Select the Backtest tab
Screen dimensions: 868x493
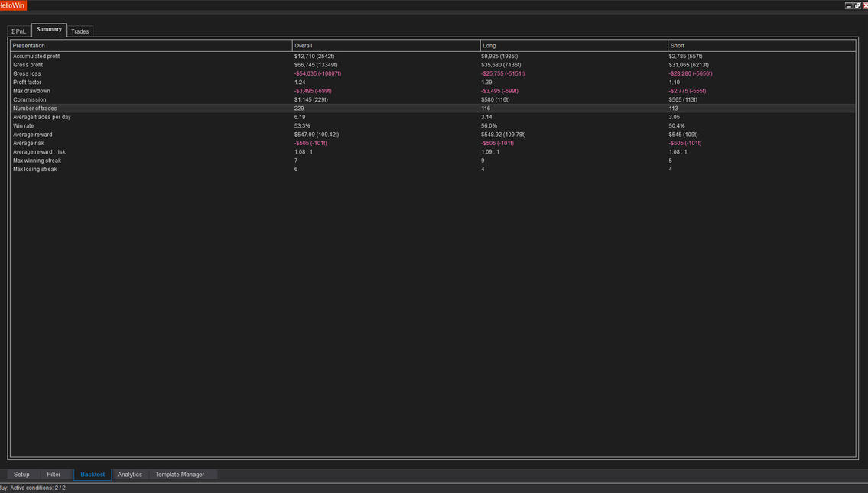[x=93, y=475]
